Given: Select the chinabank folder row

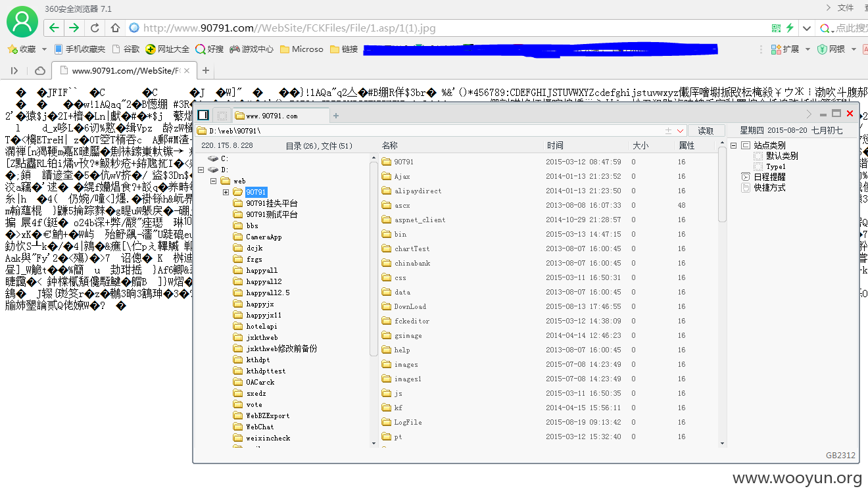Looking at the screenshot, I should pos(548,263).
